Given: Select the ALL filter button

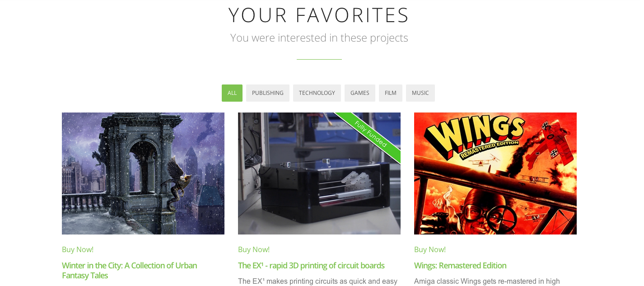Looking at the screenshot, I should click(232, 93).
